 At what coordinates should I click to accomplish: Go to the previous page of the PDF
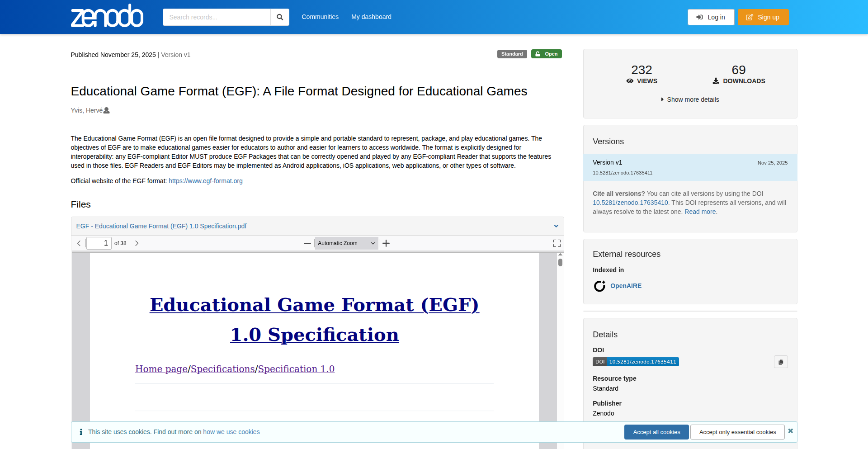[79, 243]
